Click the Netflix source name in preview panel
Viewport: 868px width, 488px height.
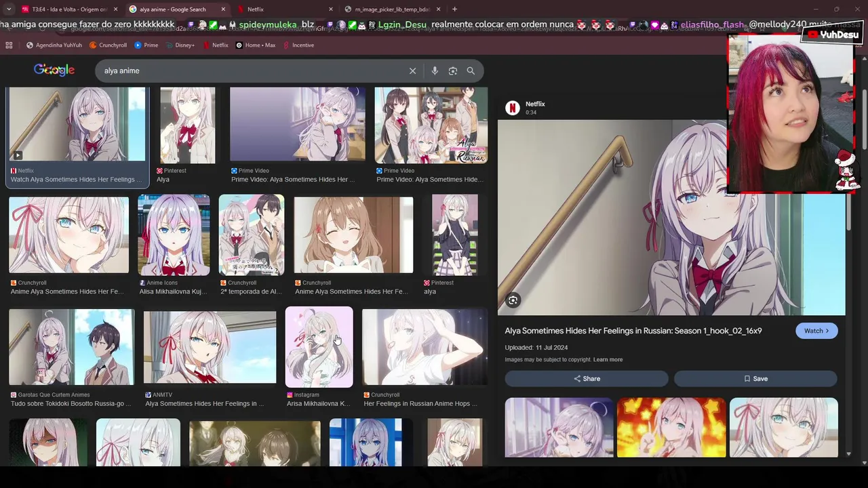pos(535,104)
